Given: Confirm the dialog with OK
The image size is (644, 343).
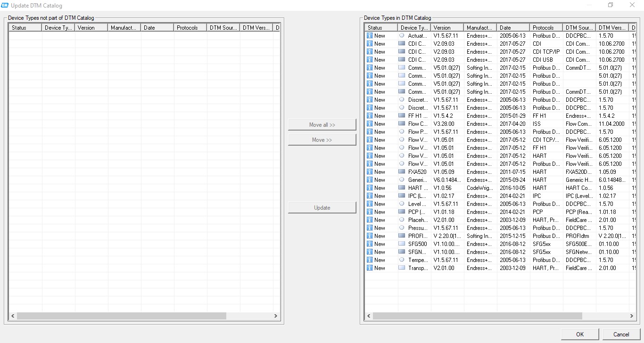Looking at the screenshot, I should (x=580, y=334).
